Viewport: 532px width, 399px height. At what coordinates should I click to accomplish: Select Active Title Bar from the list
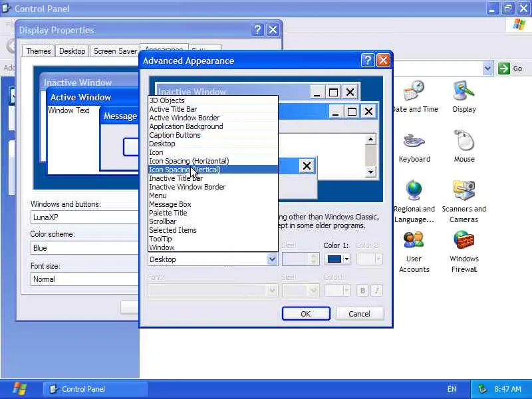coord(213,109)
